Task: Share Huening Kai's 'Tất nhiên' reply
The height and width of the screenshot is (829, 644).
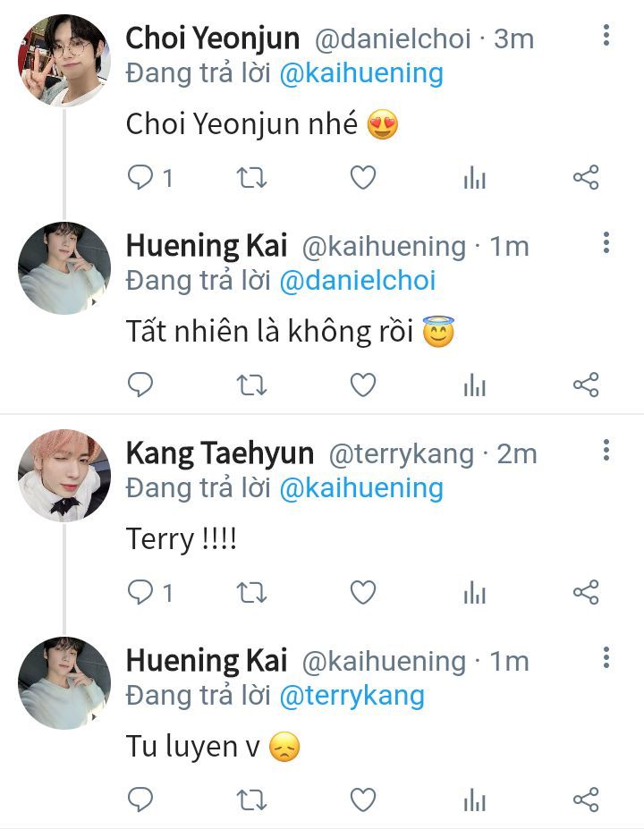Action: pos(586,385)
